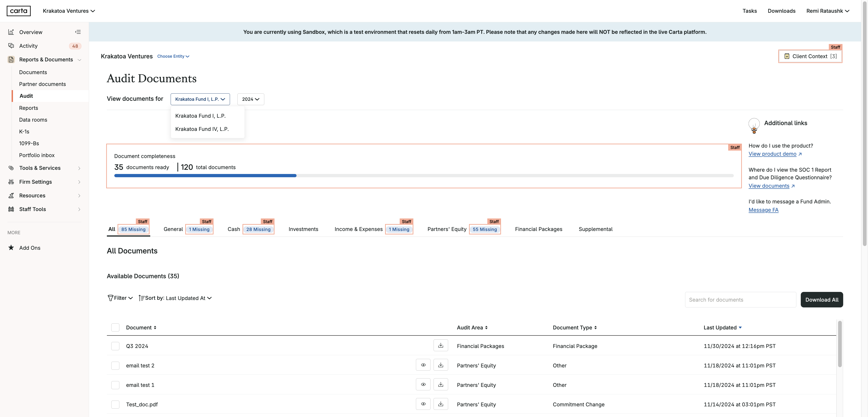Click the Staff Tools icon
868x417 pixels.
tap(11, 209)
